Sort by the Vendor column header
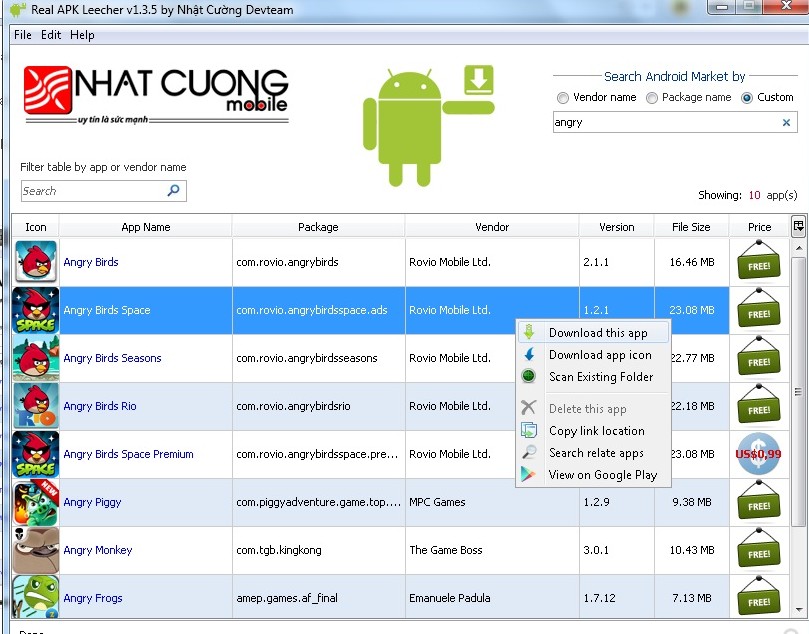Viewport: 809px width, 634px height. (x=492, y=227)
